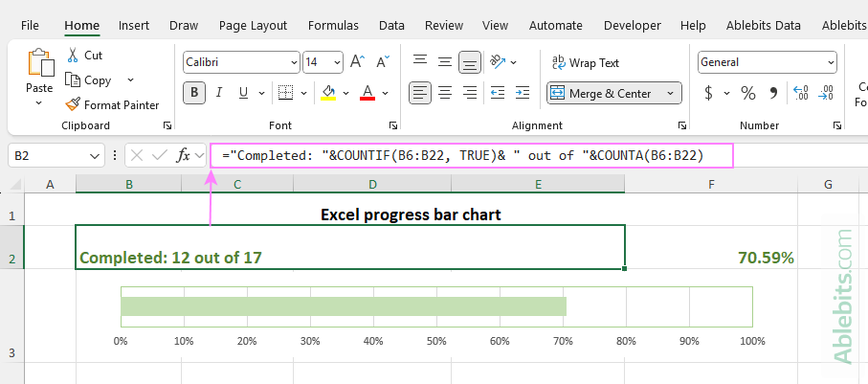The image size is (868, 384).
Task: Increase indent icon
Action: pos(522,93)
